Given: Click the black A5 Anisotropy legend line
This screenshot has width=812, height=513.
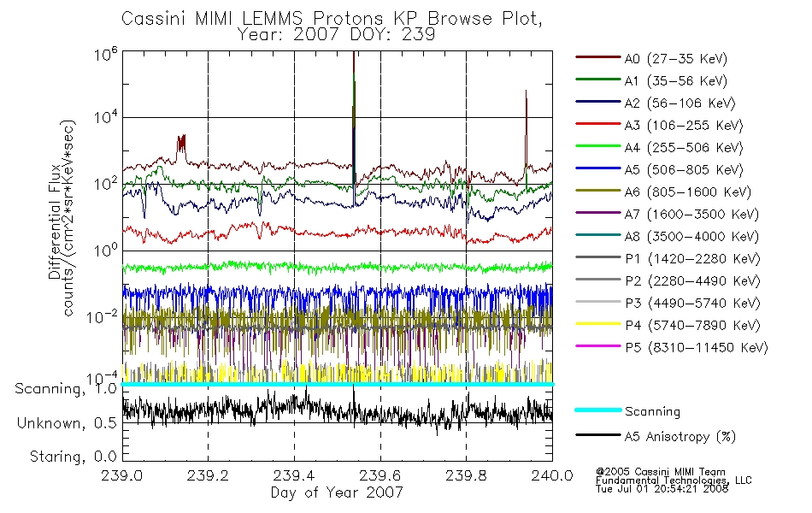Looking at the screenshot, I should (597, 435).
